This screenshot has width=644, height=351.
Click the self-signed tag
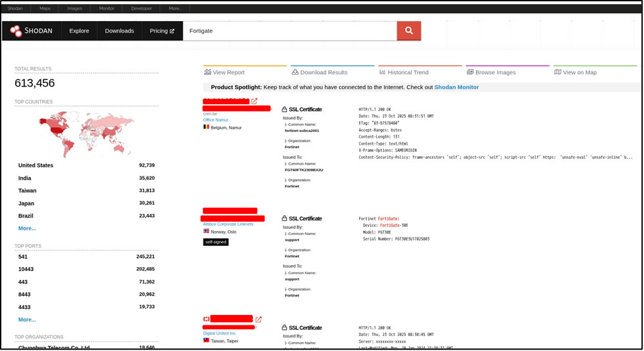pyautogui.click(x=215, y=242)
